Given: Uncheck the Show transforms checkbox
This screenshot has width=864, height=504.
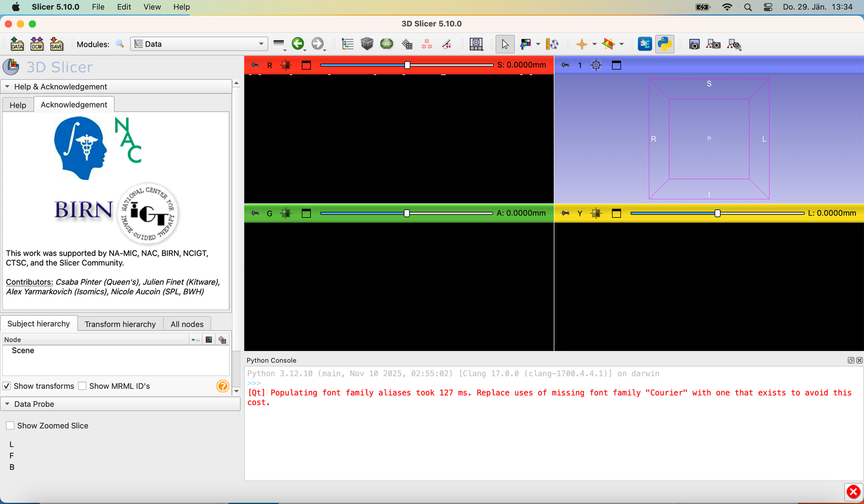Looking at the screenshot, I should tap(7, 386).
